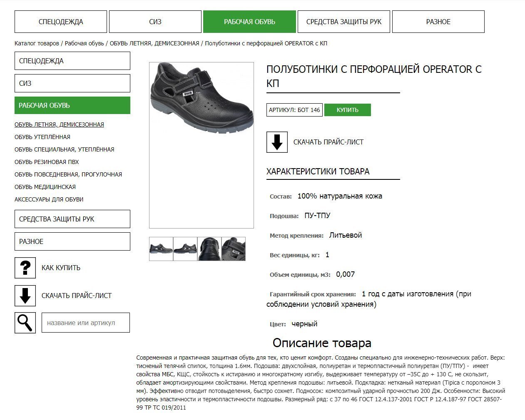Click the question mark 'Как купить' icon
This screenshot has height=420, width=525.
click(25, 268)
